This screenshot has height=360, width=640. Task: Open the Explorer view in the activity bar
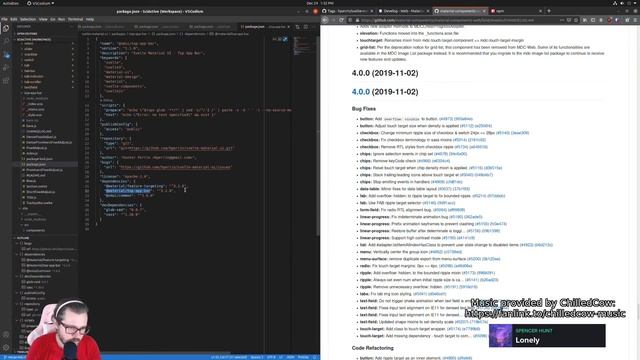click(x=6, y=28)
